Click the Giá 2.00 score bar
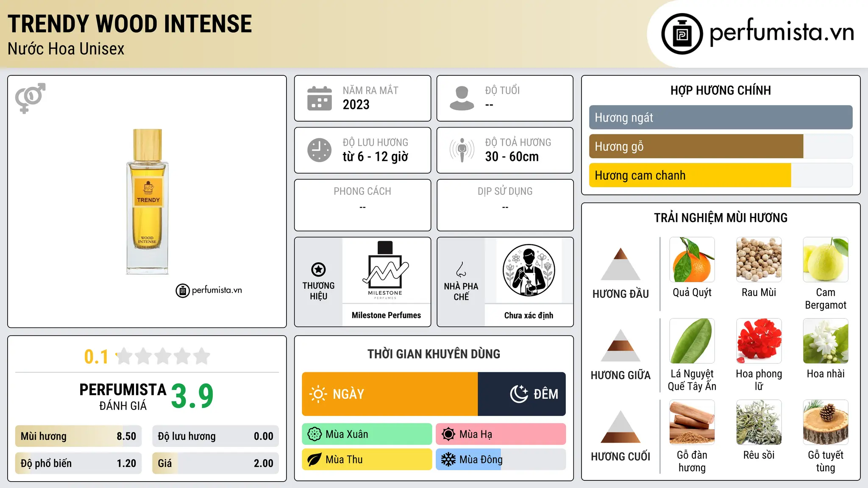This screenshot has width=868, height=488. [216, 463]
